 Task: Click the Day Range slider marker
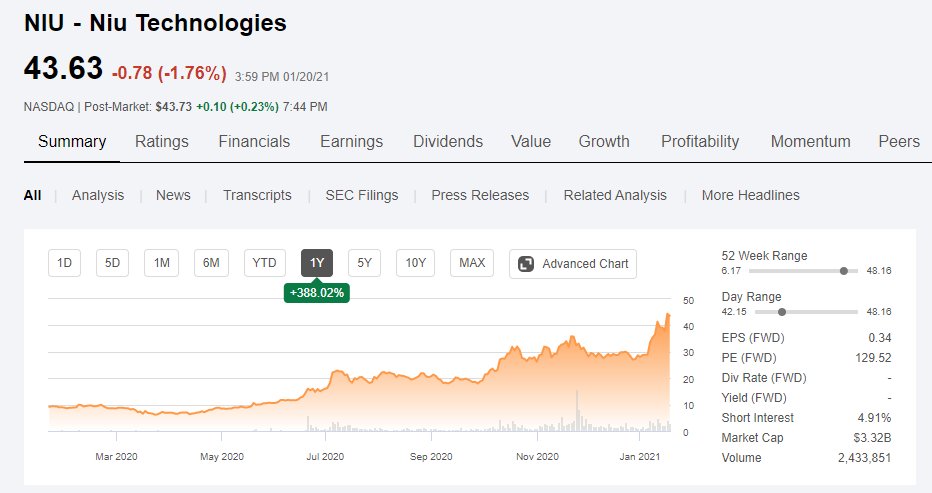click(782, 312)
